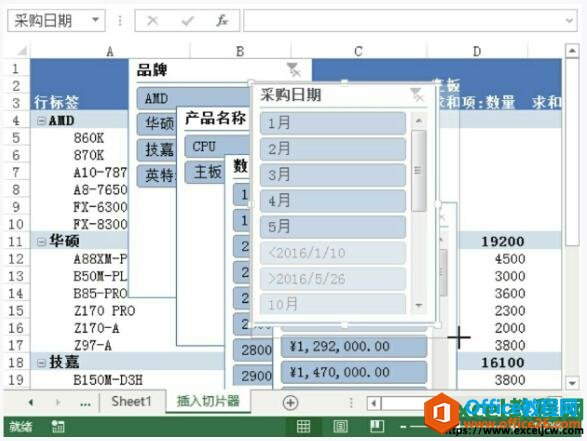Collapse the AMD row group

pyautogui.click(x=42, y=121)
